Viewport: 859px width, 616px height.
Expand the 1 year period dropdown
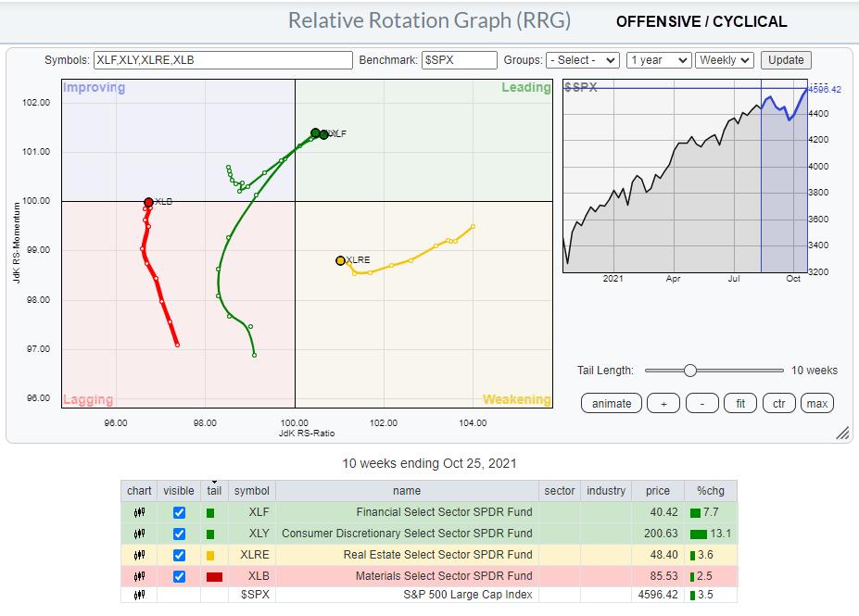(x=658, y=60)
